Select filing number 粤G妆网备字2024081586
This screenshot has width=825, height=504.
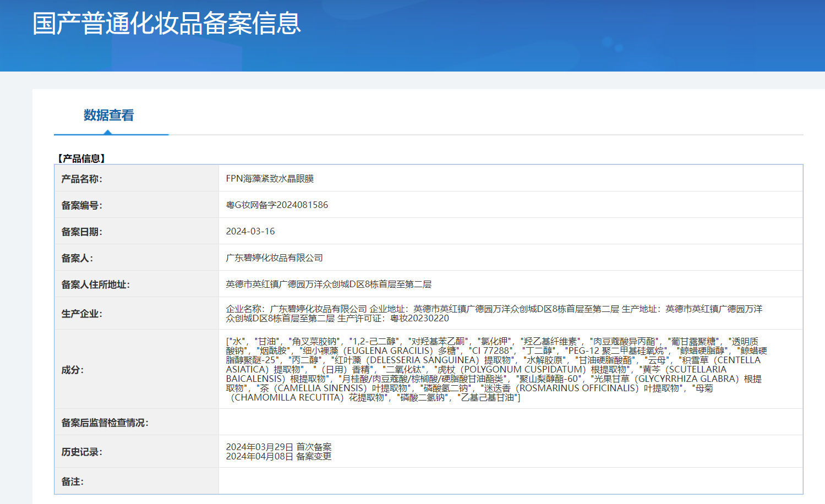[x=277, y=205]
